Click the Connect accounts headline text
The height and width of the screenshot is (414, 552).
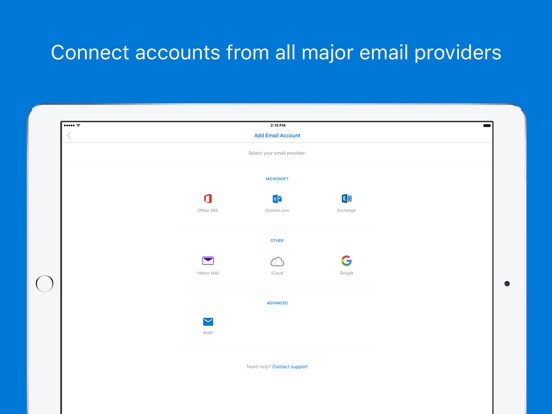pos(276,53)
